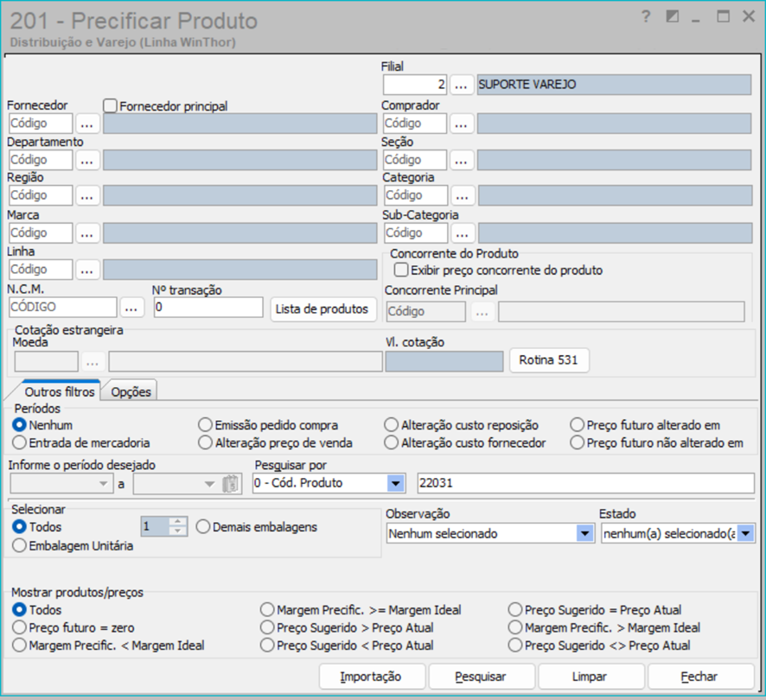
Task: Check Exibir preço concorrente do produto
Action: click(x=401, y=270)
